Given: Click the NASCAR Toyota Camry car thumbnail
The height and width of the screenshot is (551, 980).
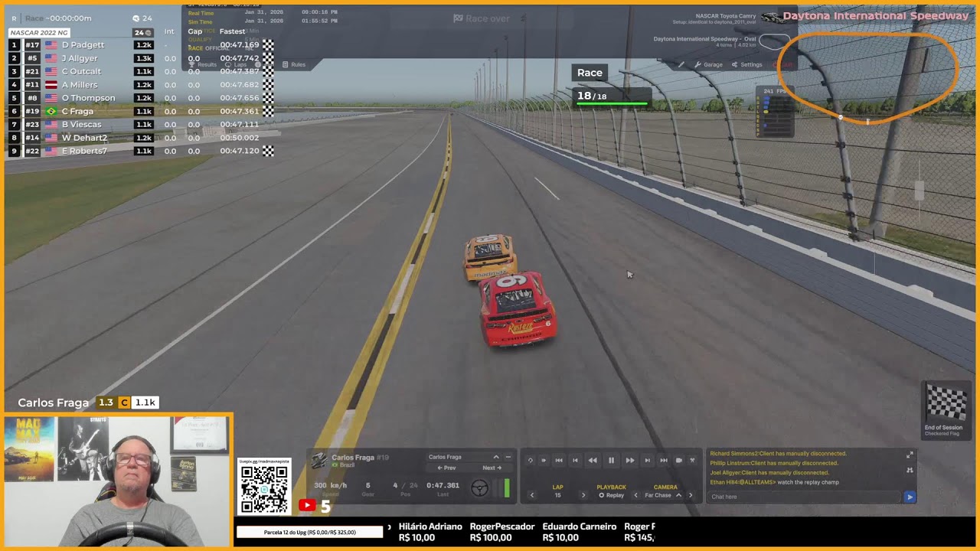Looking at the screenshot, I should (x=772, y=17).
